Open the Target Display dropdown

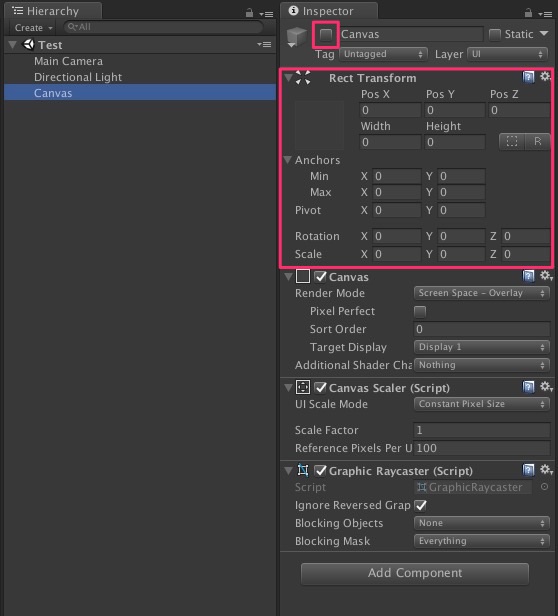coord(482,347)
